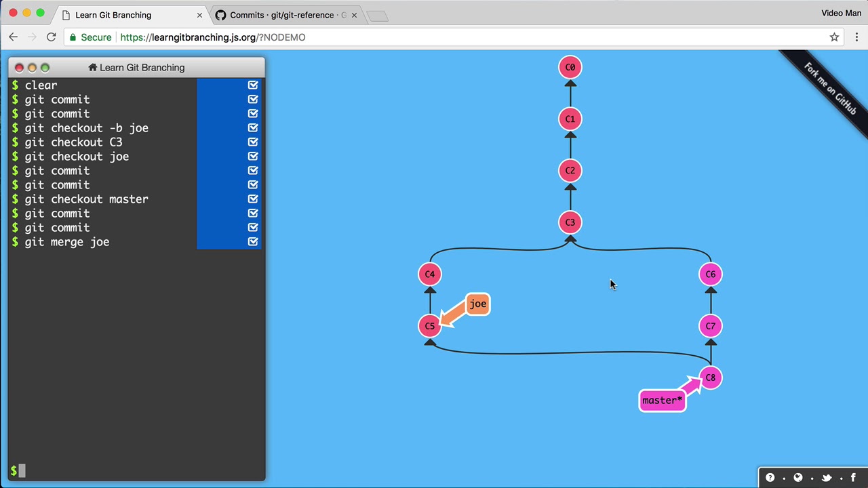The width and height of the screenshot is (868, 488).
Task: Open a new browser tab
Action: click(378, 16)
